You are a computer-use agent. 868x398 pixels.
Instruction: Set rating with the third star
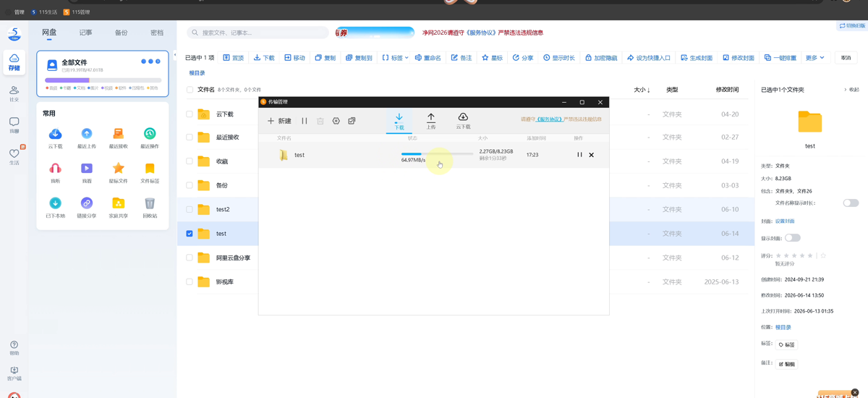tap(794, 255)
